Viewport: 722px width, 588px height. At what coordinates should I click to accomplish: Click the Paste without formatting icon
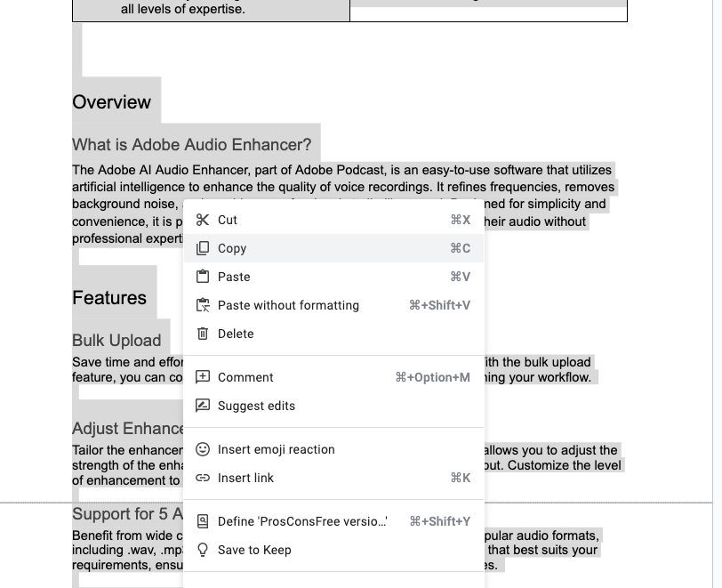pyautogui.click(x=203, y=305)
